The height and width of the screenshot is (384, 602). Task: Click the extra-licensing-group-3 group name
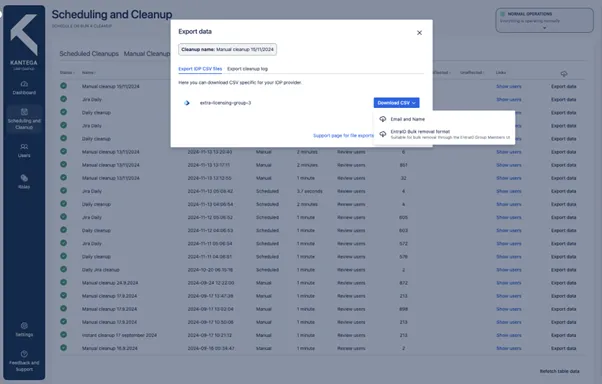point(225,103)
